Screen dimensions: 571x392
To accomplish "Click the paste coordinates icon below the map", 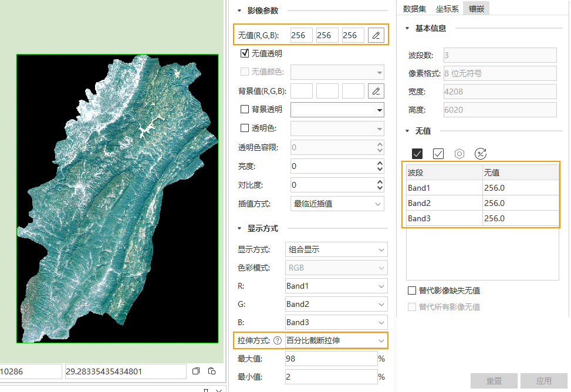I will [211, 371].
